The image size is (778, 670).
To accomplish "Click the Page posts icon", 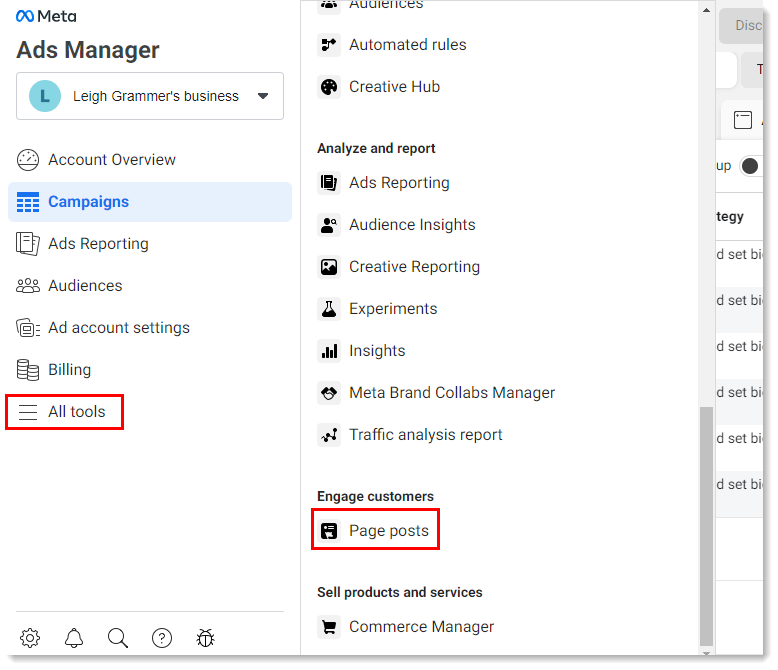I will (x=329, y=531).
